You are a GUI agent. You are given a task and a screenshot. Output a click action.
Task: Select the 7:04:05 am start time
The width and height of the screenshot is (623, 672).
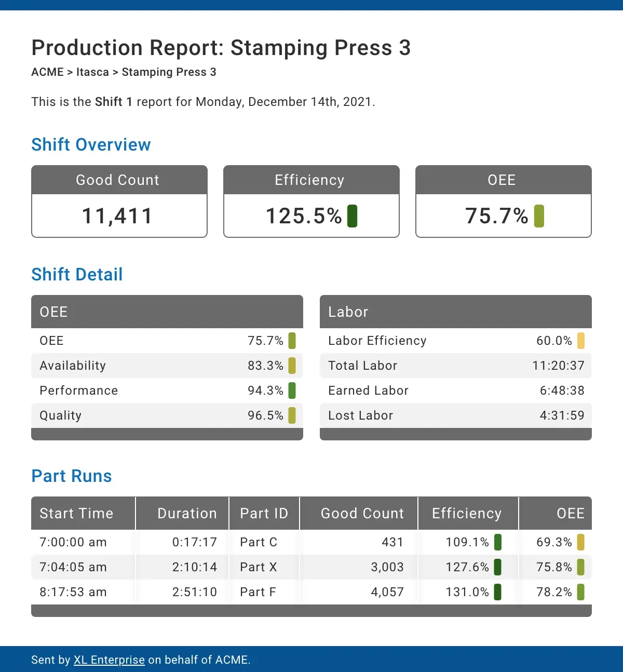(x=73, y=567)
